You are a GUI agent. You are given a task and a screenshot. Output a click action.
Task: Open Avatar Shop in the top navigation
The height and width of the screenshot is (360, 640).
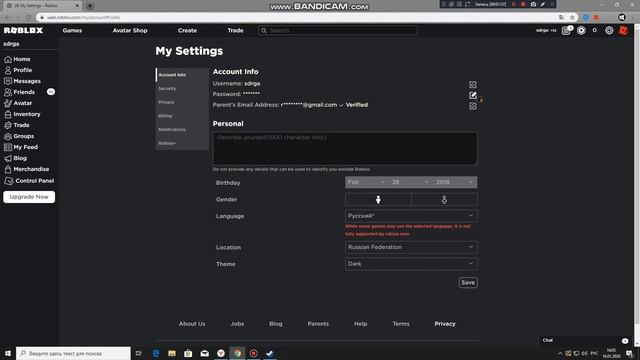pos(130,30)
